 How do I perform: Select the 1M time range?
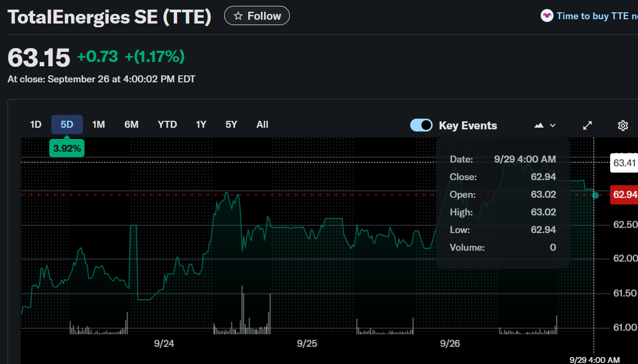(98, 125)
